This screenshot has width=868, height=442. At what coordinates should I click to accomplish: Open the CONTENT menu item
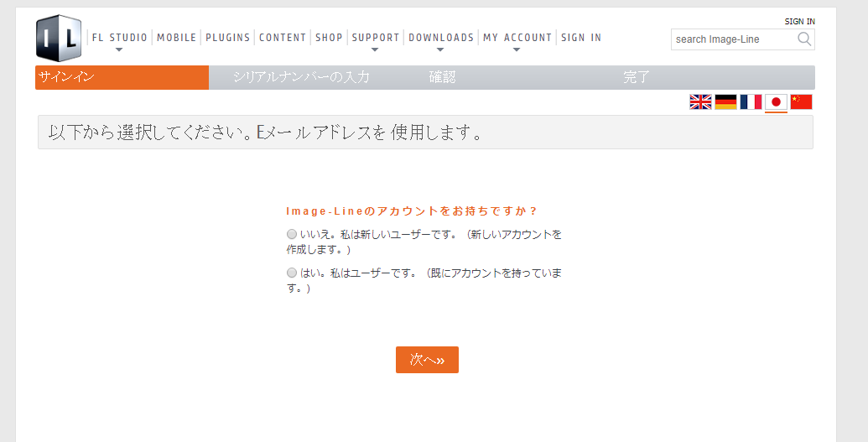(283, 38)
